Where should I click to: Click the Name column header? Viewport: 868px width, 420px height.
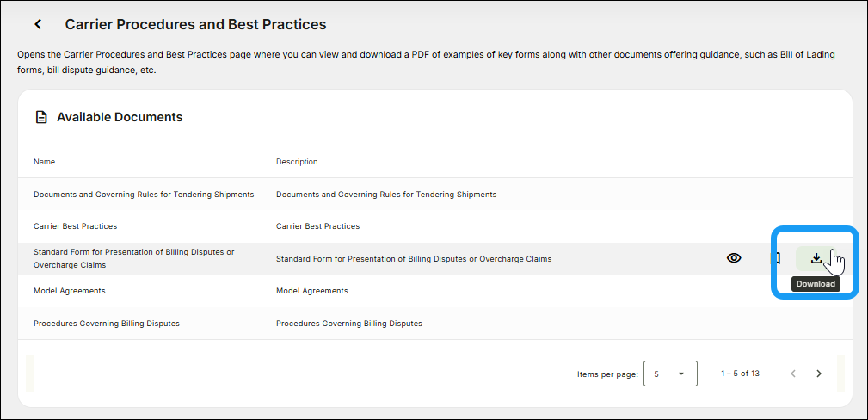44,162
